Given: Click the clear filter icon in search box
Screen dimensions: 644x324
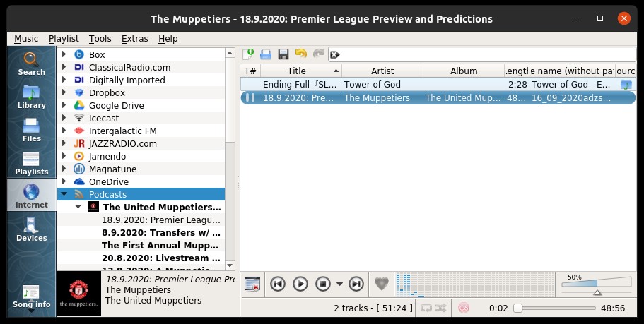Looking at the screenshot, I should point(335,54).
